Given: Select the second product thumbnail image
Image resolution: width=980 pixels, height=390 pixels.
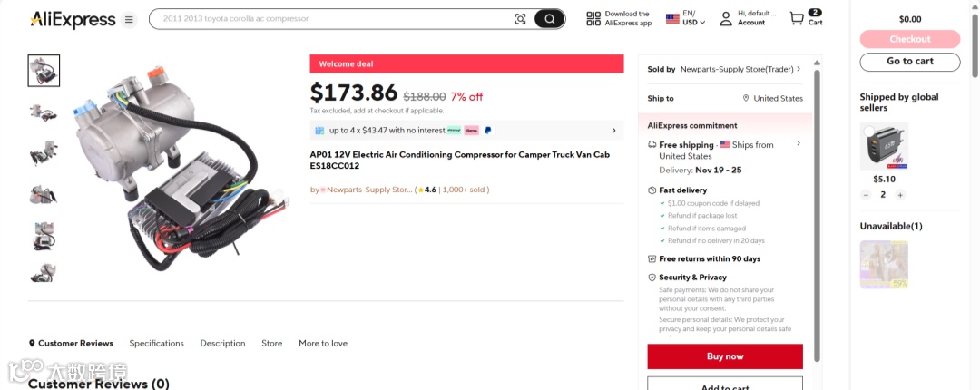Looking at the screenshot, I should (x=44, y=111).
